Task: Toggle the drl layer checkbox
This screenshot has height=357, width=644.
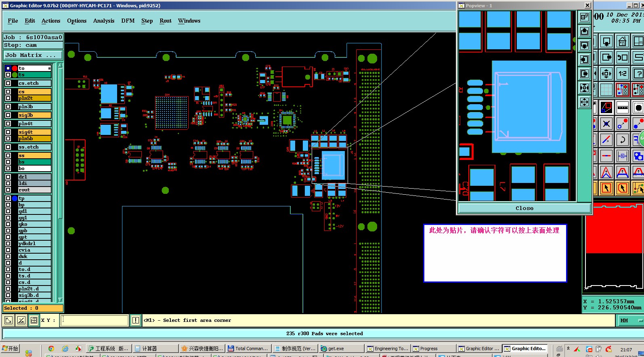Action: coord(8,177)
